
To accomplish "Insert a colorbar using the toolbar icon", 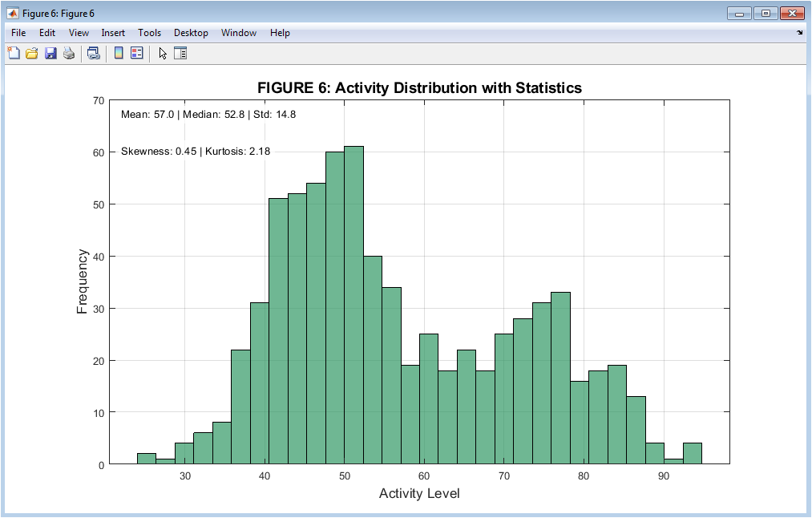I will [x=118, y=54].
